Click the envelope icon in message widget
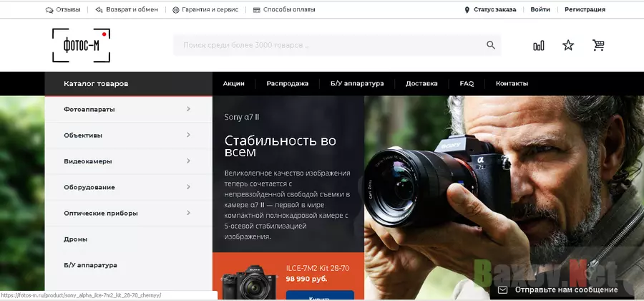Image resolution: width=644 pixels, height=301 pixels. [x=503, y=290]
